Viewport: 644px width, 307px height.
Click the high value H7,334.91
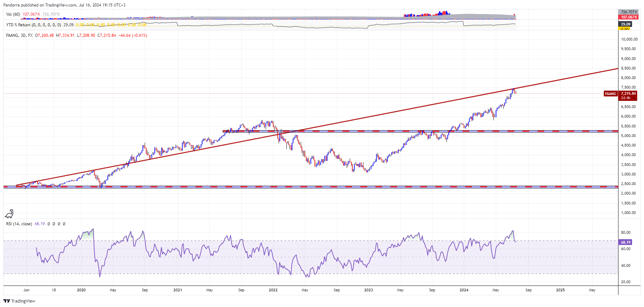[x=65, y=35]
